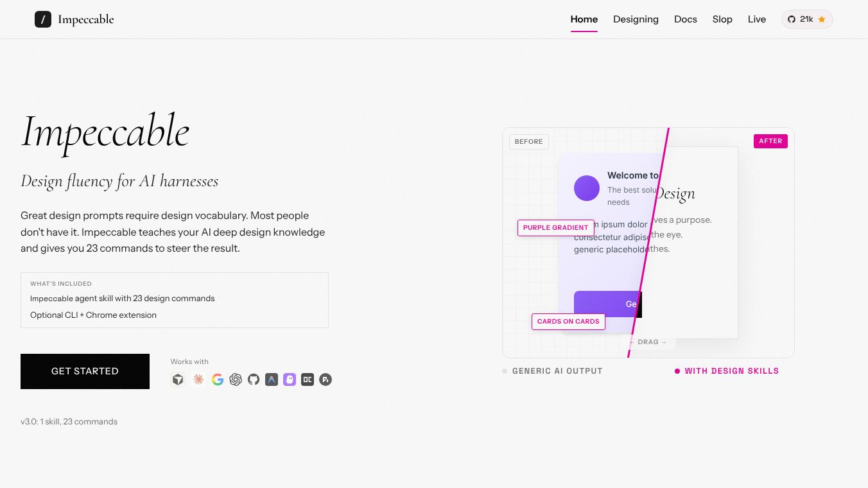The image size is (868, 488).
Task: Click the purple ghost icon
Action: [290, 379]
